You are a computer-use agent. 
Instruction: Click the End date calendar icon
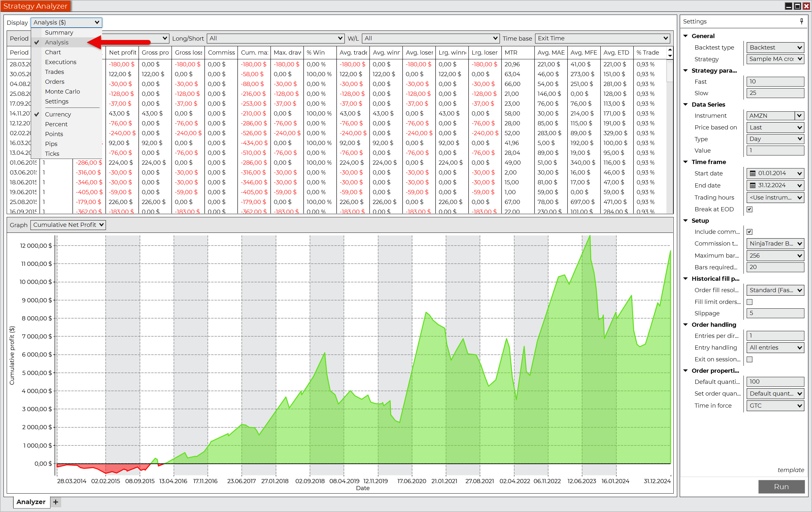coord(752,185)
